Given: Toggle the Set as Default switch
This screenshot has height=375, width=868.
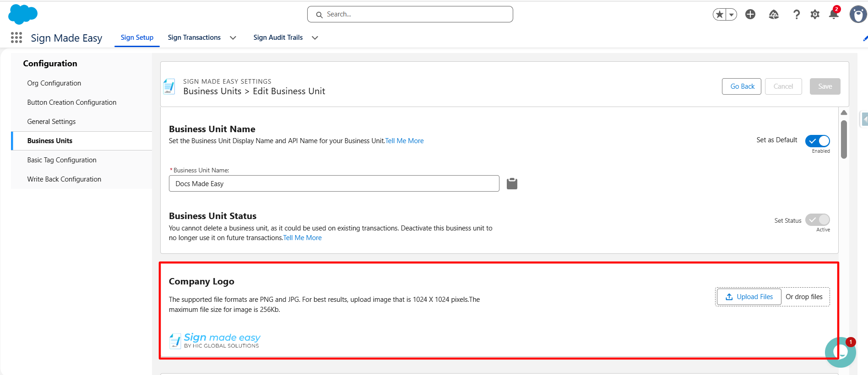Looking at the screenshot, I should [818, 141].
